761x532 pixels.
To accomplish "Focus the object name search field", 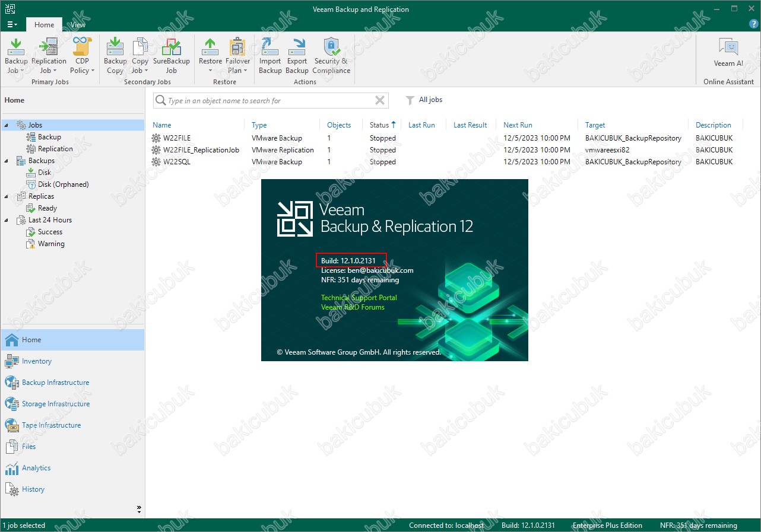I will tap(270, 101).
